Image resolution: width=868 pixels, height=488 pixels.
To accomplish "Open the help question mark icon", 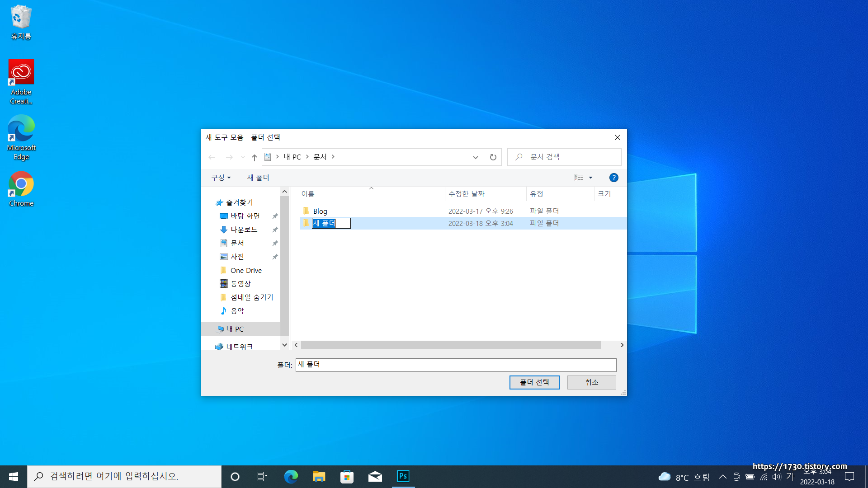I will click(613, 178).
